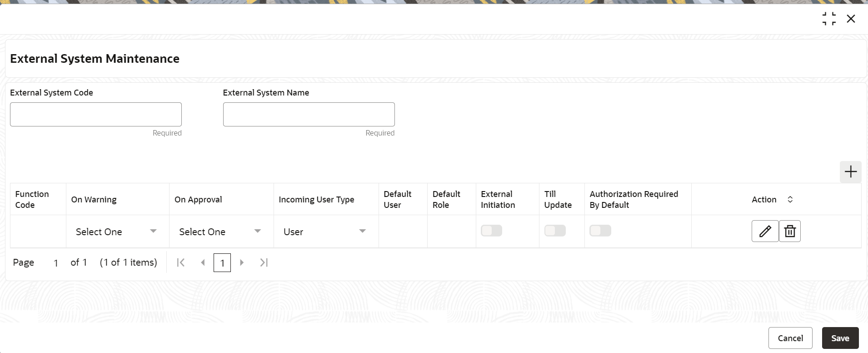Click the plus icon to add row

pyautogui.click(x=850, y=171)
